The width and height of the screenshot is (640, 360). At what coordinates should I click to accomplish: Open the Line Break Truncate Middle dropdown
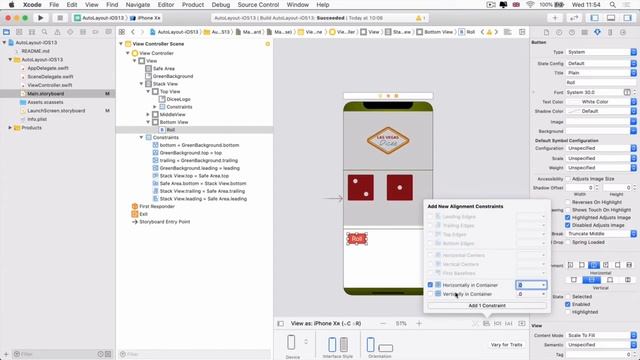point(601,234)
